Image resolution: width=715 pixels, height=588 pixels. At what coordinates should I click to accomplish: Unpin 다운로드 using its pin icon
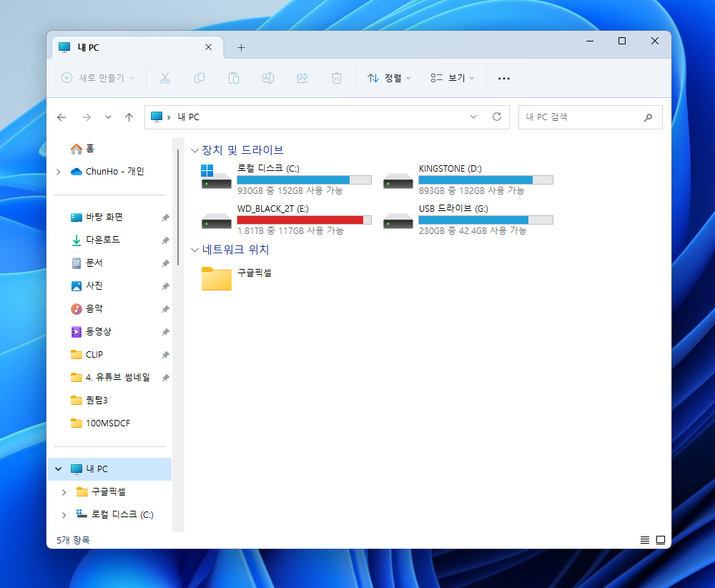click(166, 240)
